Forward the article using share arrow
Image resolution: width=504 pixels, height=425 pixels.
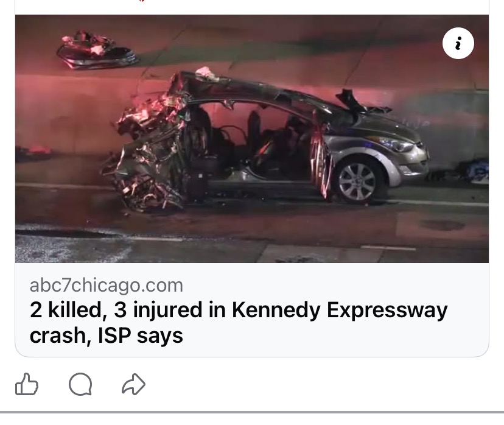pyautogui.click(x=133, y=384)
